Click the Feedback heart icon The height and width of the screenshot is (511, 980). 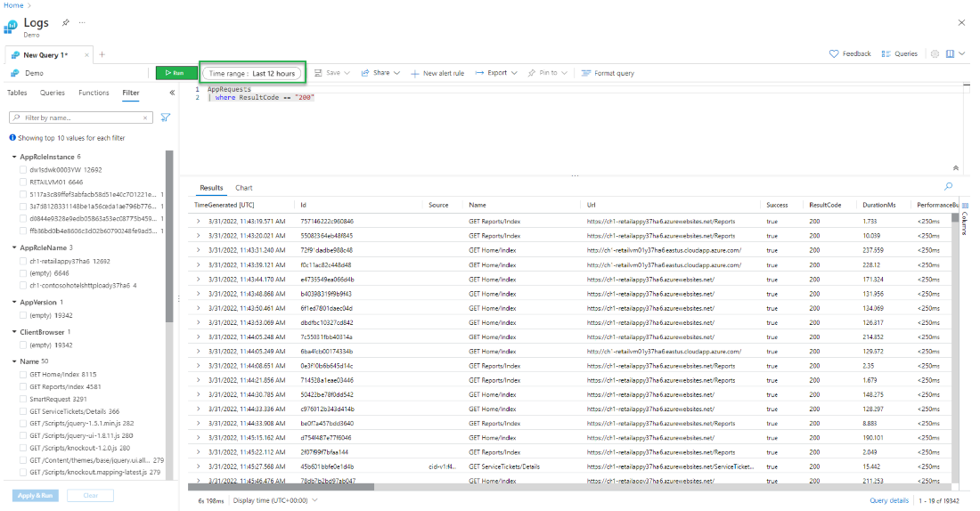click(x=834, y=54)
